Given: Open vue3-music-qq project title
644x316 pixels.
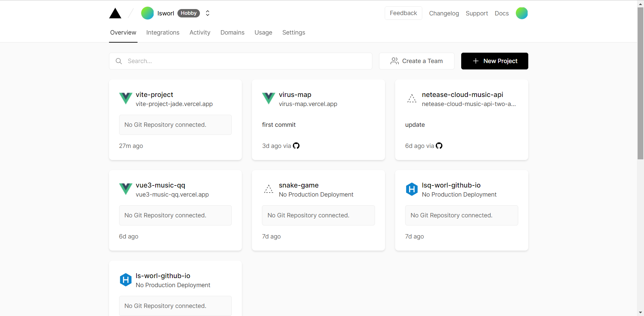Looking at the screenshot, I should coord(160,185).
